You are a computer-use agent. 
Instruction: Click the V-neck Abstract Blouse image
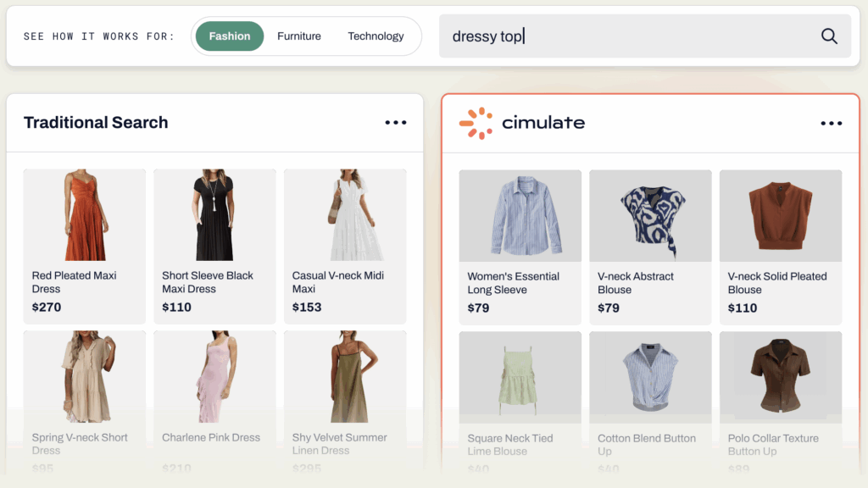coord(650,216)
